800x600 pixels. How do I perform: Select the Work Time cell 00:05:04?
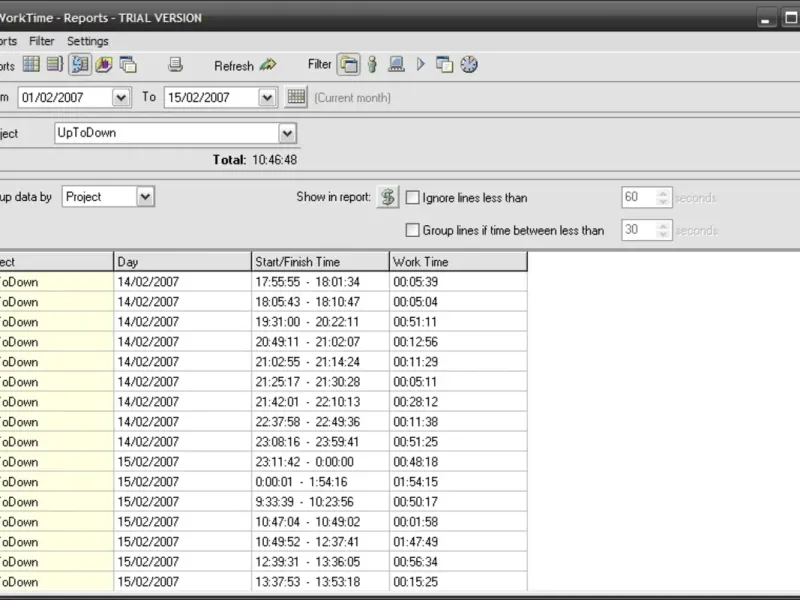click(458, 302)
